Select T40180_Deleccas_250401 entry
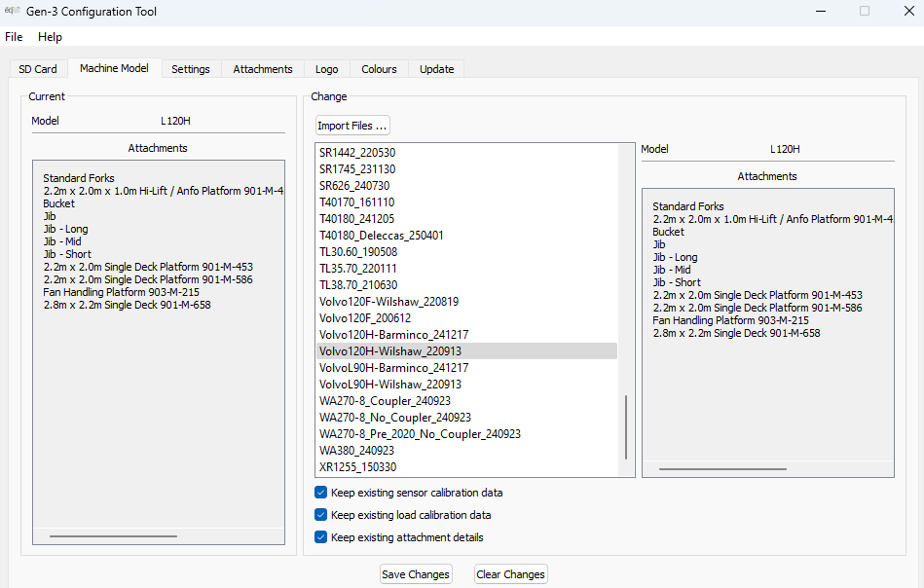This screenshot has width=924, height=588. [x=466, y=235]
